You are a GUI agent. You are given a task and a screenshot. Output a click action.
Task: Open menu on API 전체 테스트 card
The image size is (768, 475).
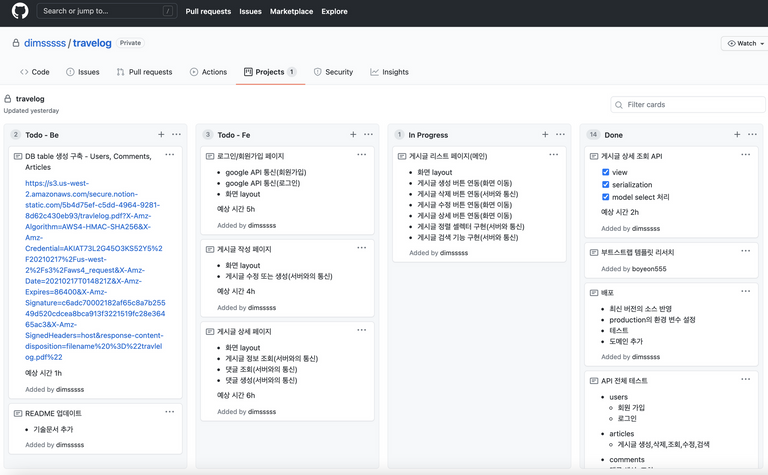click(x=745, y=379)
